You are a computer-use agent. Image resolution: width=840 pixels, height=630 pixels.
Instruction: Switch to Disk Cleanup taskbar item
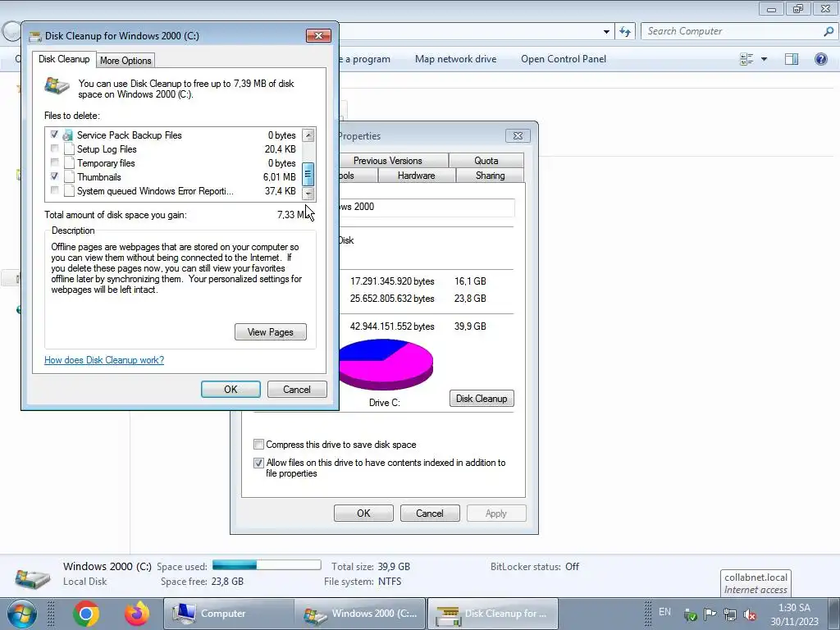click(x=492, y=614)
